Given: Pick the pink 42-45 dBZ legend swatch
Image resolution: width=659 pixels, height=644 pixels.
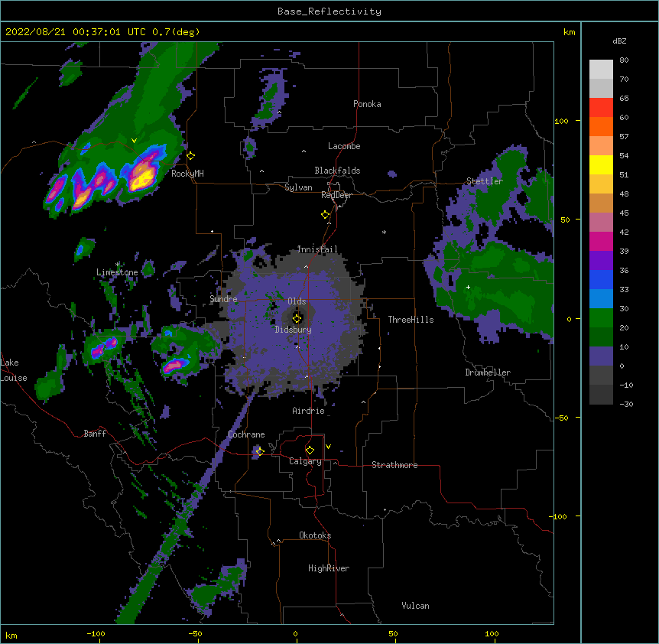Looking at the screenshot, I should [x=601, y=223].
